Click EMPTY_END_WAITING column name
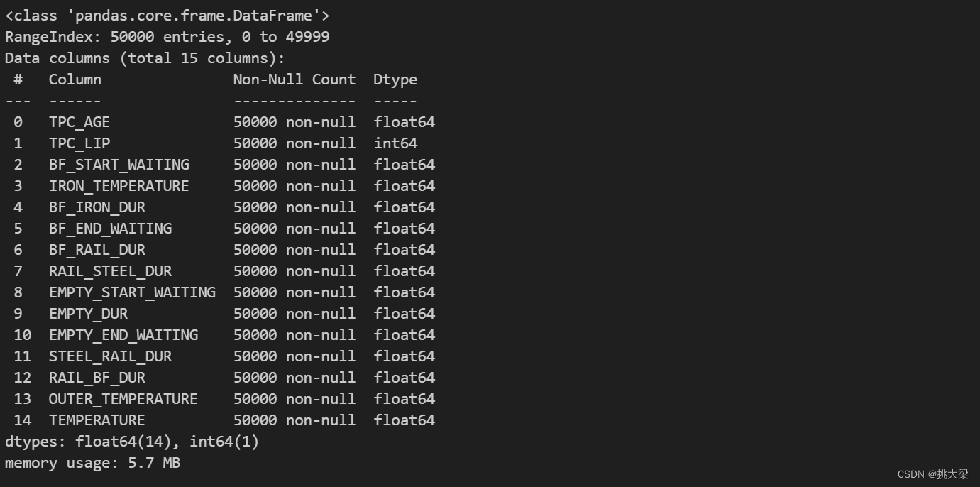980x487 pixels. point(123,335)
